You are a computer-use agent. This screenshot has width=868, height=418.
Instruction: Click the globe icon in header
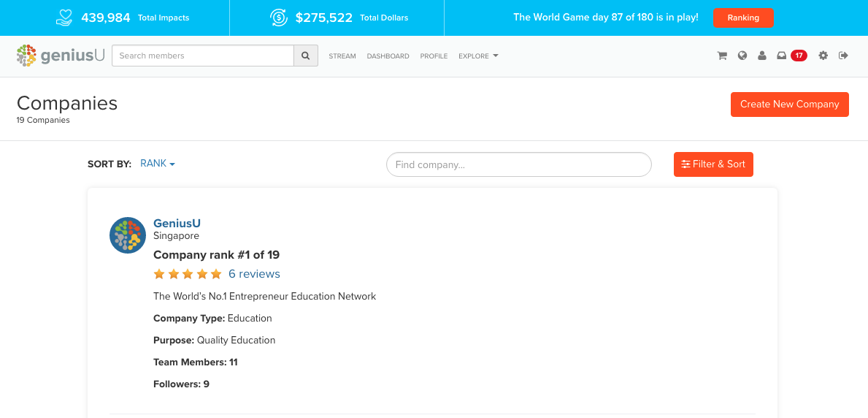tap(742, 56)
